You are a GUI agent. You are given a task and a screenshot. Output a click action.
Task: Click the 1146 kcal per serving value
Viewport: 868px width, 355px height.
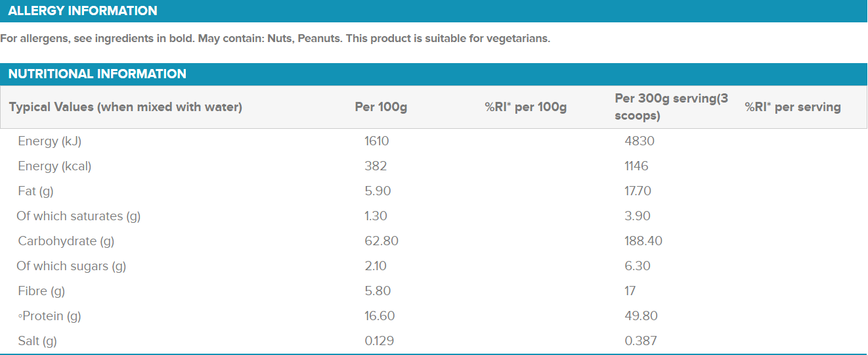tap(636, 166)
